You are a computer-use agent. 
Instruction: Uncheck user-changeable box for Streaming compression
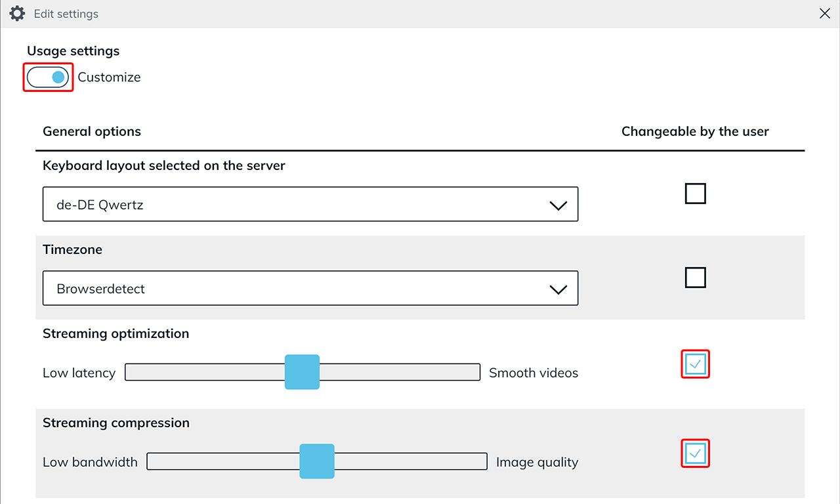tap(695, 453)
